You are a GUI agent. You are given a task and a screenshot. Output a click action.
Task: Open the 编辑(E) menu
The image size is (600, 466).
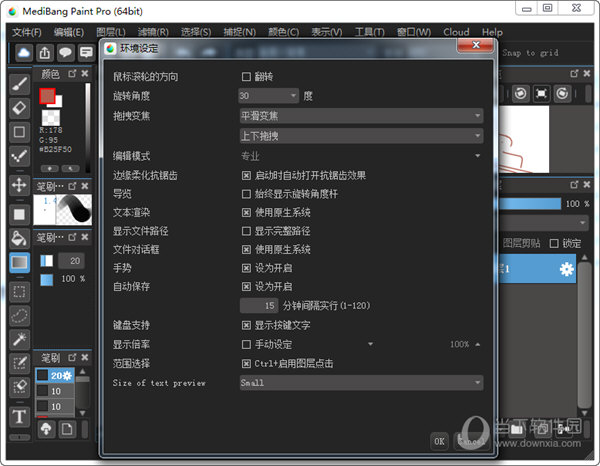[x=69, y=32]
